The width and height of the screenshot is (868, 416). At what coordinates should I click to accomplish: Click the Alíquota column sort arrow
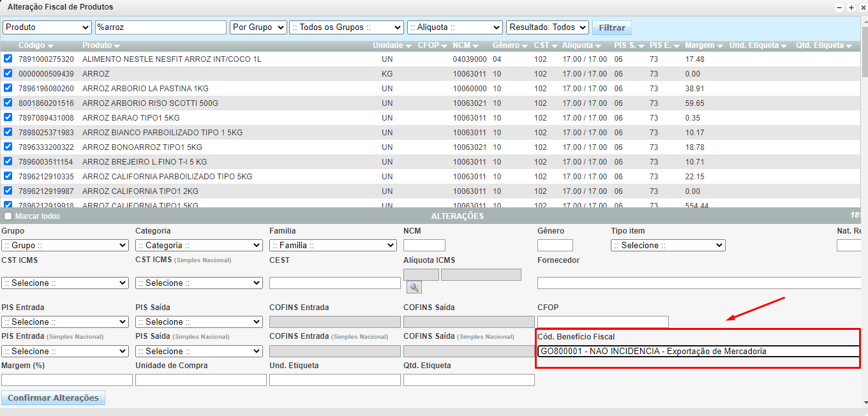click(598, 46)
